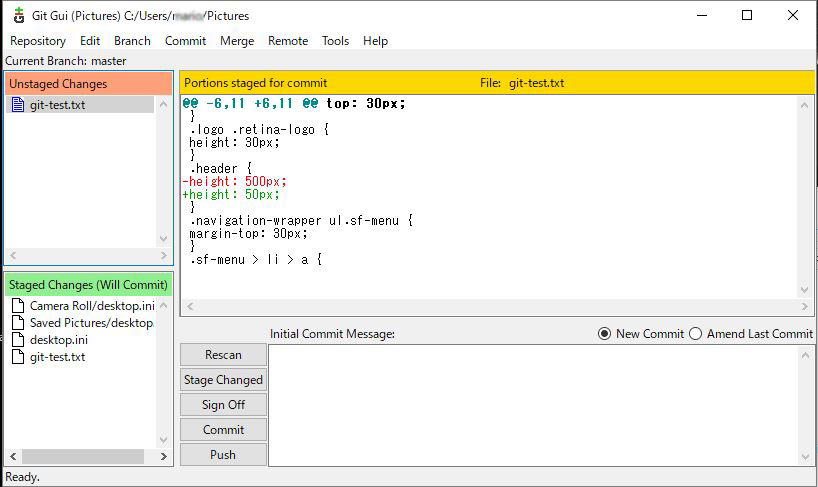This screenshot has height=487, width=818.
Task: Click down arrow of diff view scrollbar
Action: click(804, 290)
